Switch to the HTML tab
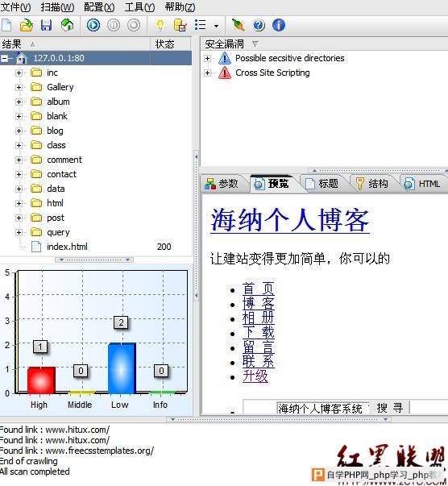The width and height of the screenshot is (448, 486). pyautogui.click(x=423, y=184)
